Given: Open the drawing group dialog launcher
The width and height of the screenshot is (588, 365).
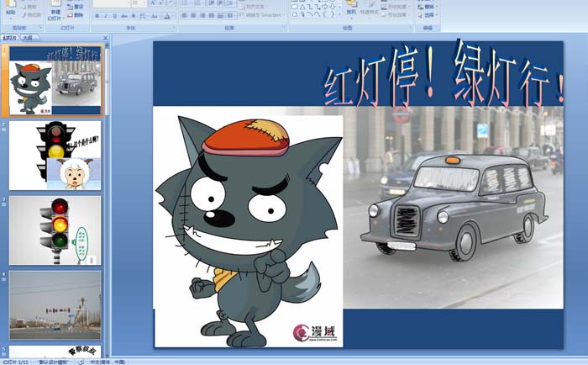Looking at the screenshot, I should pos(411,28).
